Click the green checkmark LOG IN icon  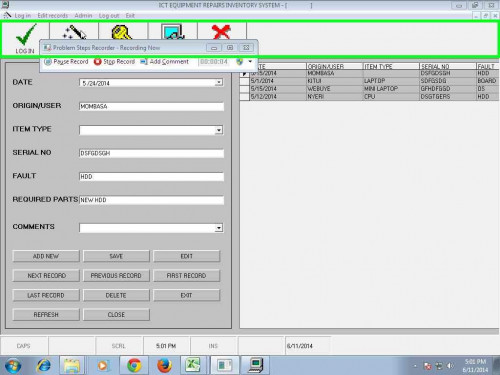coord(25,38)
